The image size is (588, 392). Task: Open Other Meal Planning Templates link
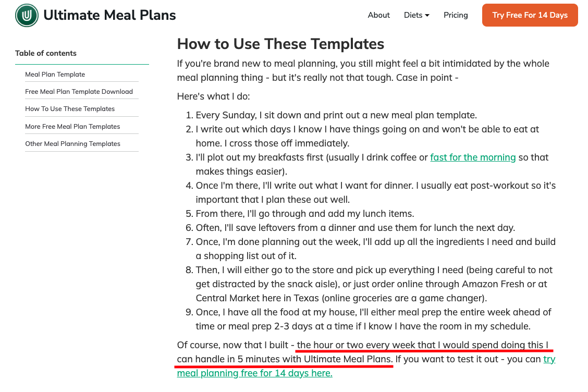click(x=72, y=144)
